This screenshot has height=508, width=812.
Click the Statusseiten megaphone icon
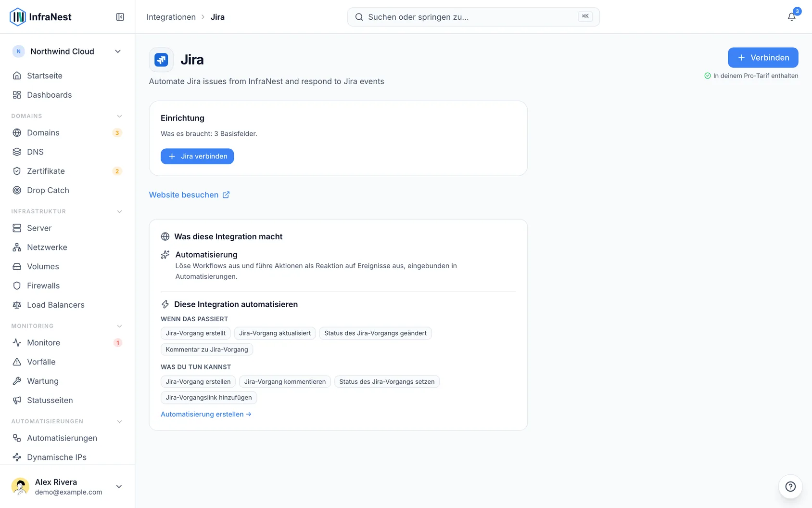[x=17, y=400]
